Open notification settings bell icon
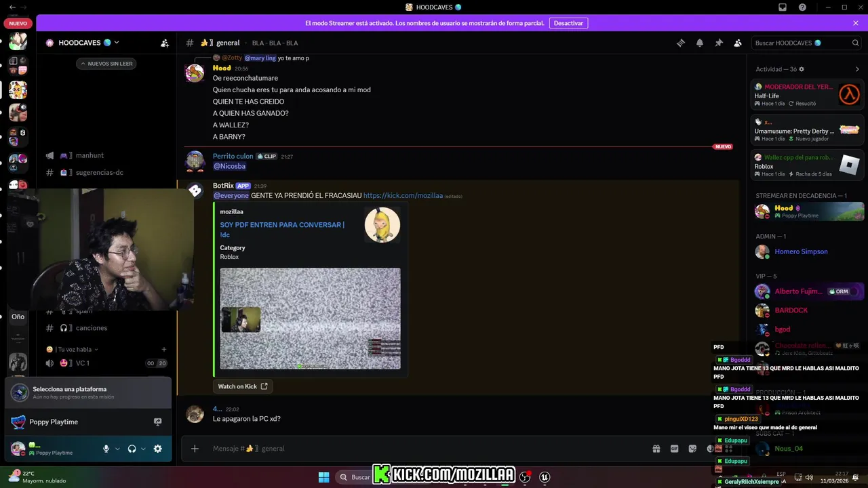The width and height of the screenshot is (868, 488). tap(700, 43)
